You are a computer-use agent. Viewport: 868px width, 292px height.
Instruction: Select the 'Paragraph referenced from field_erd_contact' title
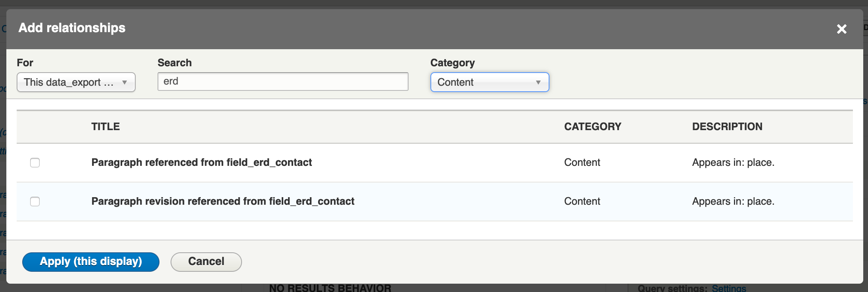pos(202,162)
